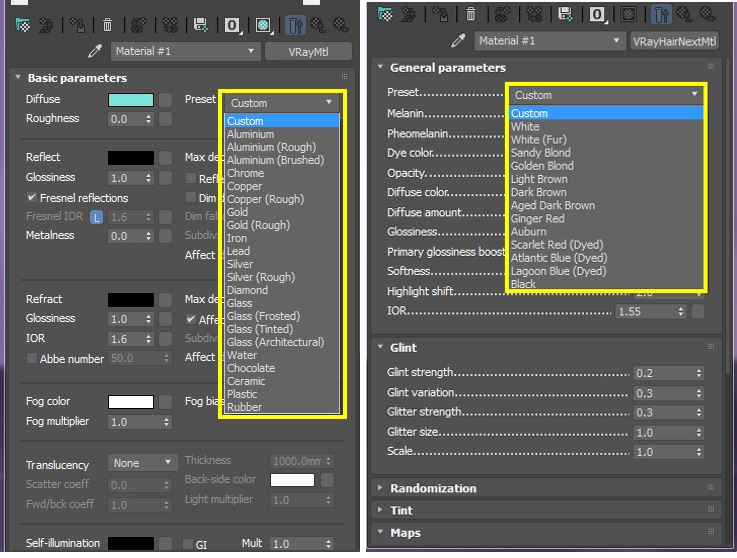Screen dimensions: 737x558
Task: Click Make Unique icon in VRayHairNextMtl panel
Action: 534,15
